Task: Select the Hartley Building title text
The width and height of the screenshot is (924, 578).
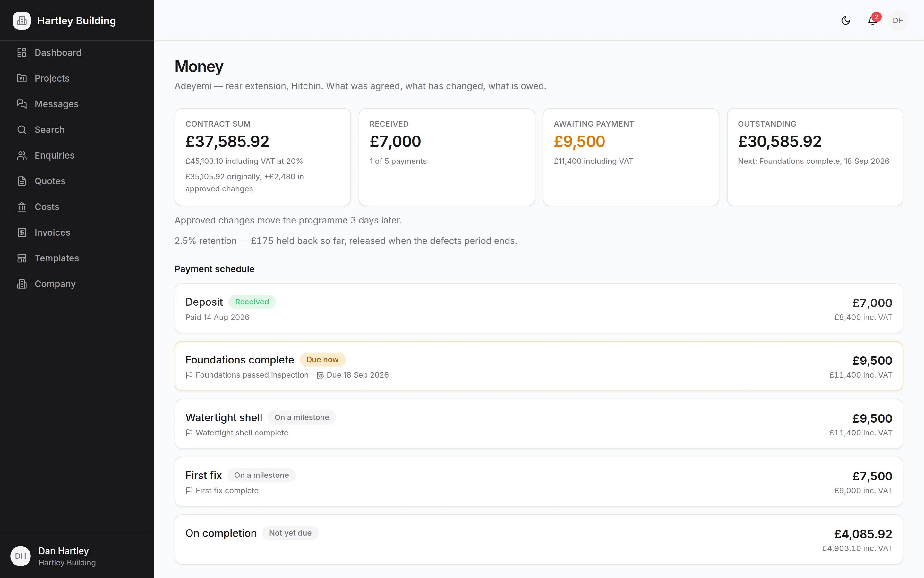Action: coord(76,21)
